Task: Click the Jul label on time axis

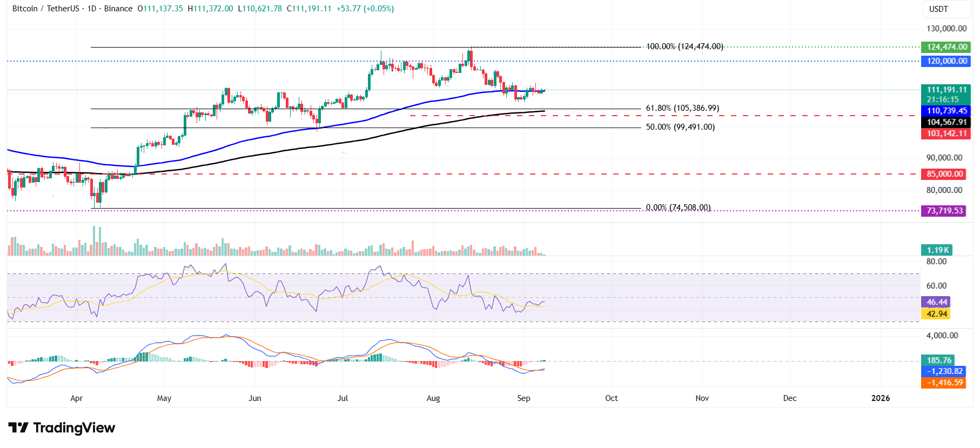Action: 343,398
